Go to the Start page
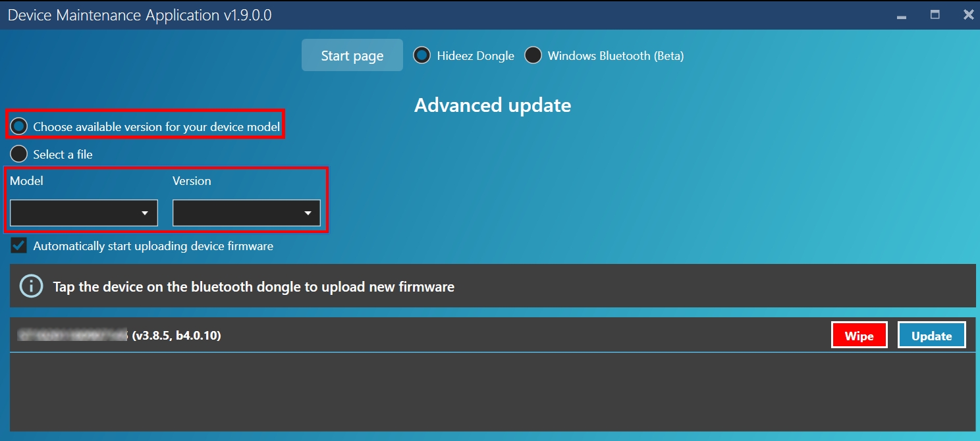The height and width of the screenshot is (441, 980). pyautogui.click(x=352, y=56)
